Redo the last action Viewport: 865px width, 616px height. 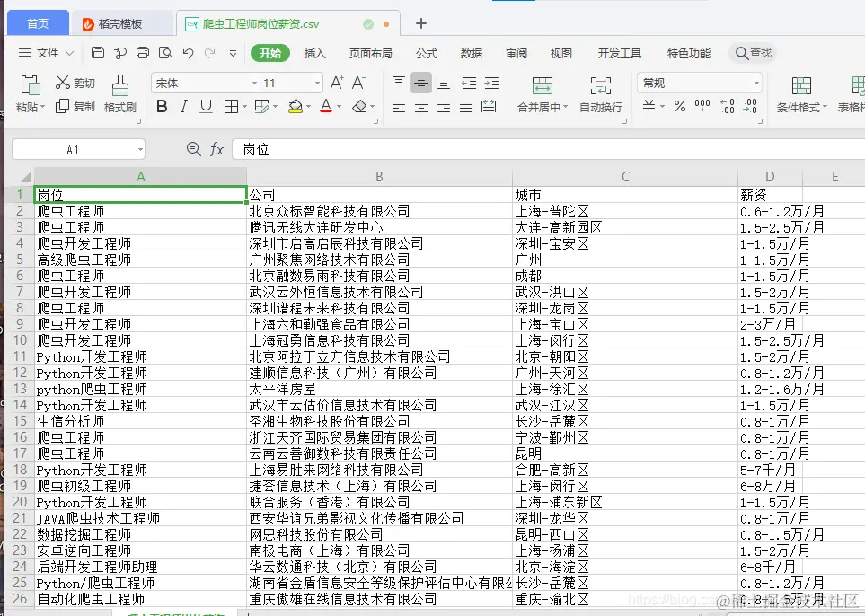[x=209, y=53]
